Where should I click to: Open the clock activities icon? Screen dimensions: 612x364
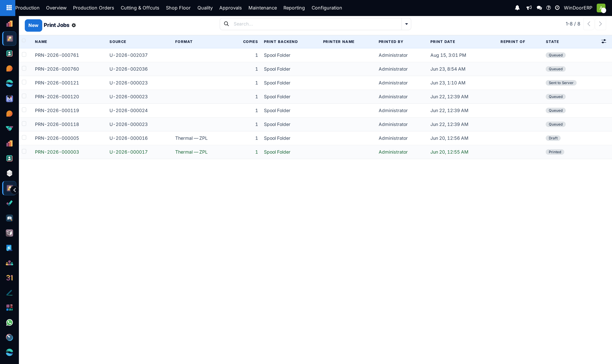557,8
